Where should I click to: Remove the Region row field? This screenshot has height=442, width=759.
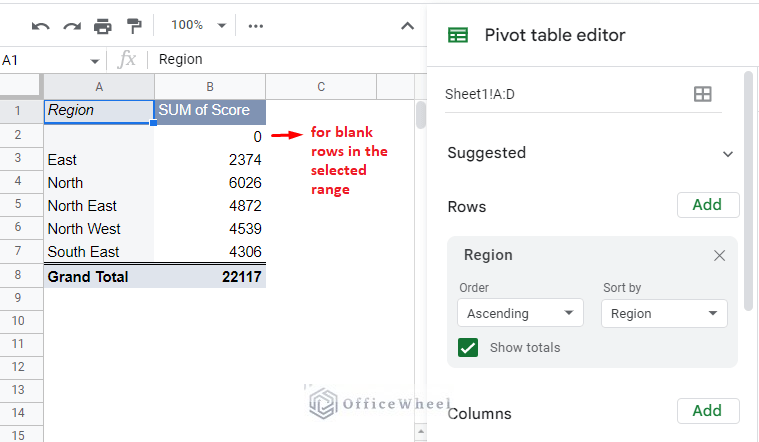719,255
